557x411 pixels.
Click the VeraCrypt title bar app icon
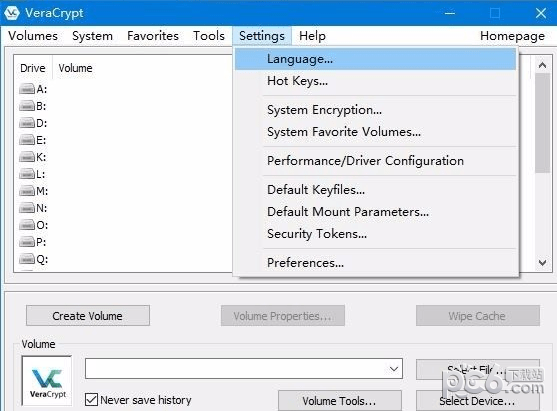pos(12,13)
